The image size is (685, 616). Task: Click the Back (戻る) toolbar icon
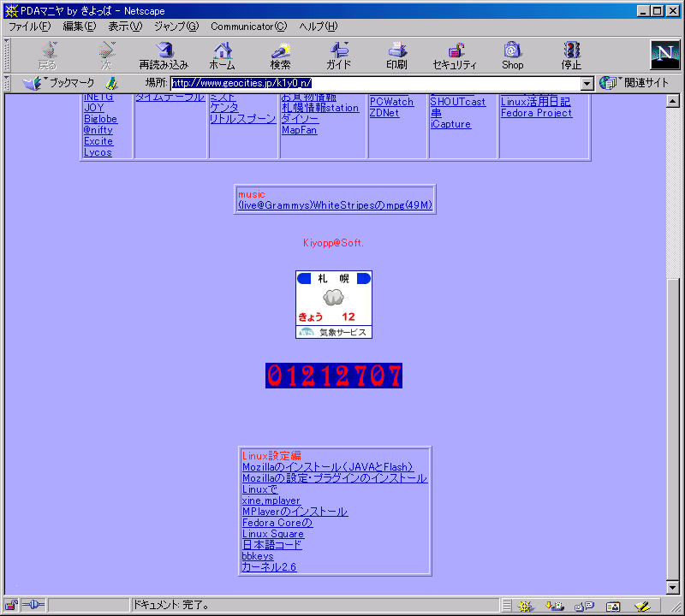[48, 56]
